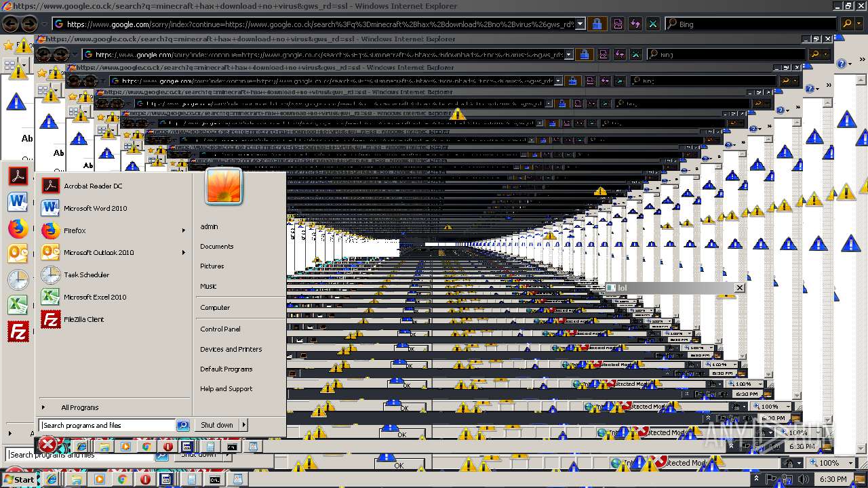This screenshot has width=868, height=488.
Task: Open Windows Explorer folder icon on bottommost taskbar
Action: point(76,479)
